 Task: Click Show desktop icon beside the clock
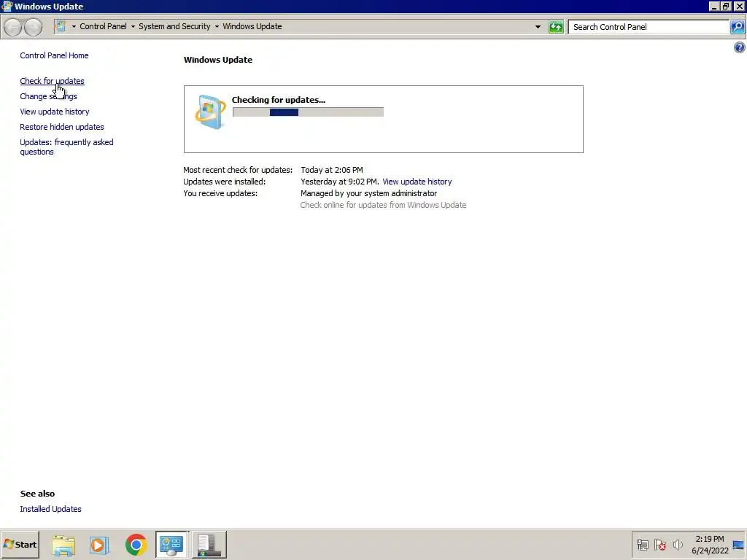[739, 545]
